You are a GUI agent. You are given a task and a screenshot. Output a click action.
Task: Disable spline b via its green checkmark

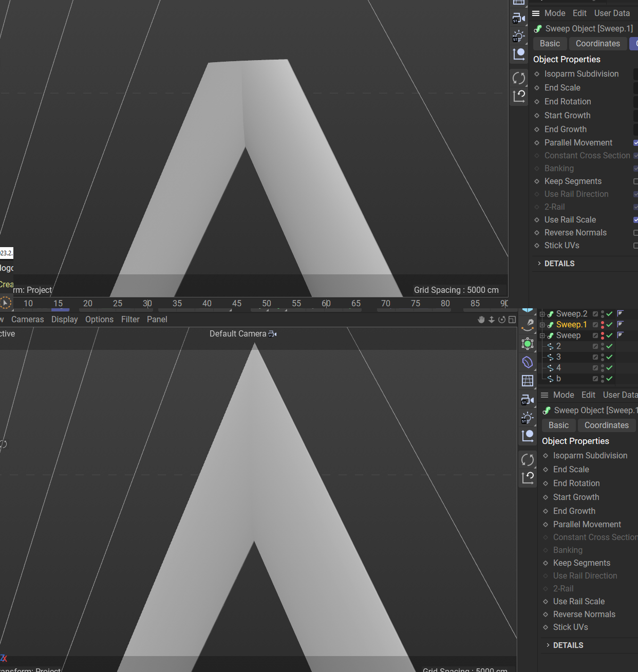[609, 379]
